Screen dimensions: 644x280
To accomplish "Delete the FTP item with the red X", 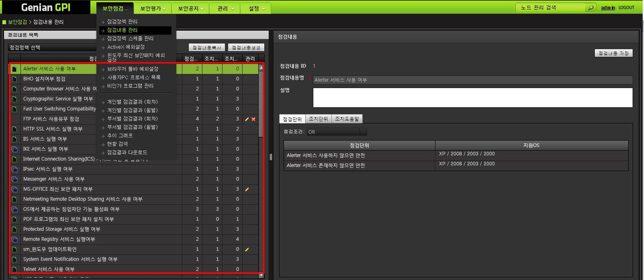I will (253, 119).
